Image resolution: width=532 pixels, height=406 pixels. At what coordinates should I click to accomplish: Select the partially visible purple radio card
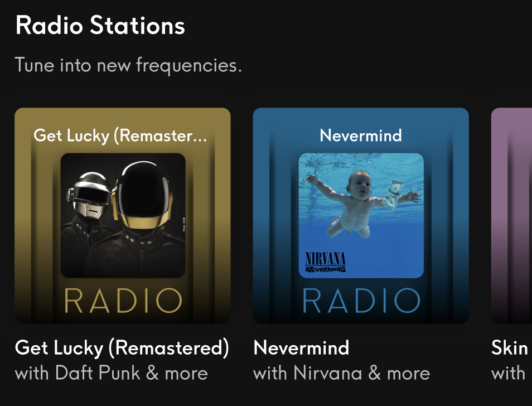tap(511, 216)
